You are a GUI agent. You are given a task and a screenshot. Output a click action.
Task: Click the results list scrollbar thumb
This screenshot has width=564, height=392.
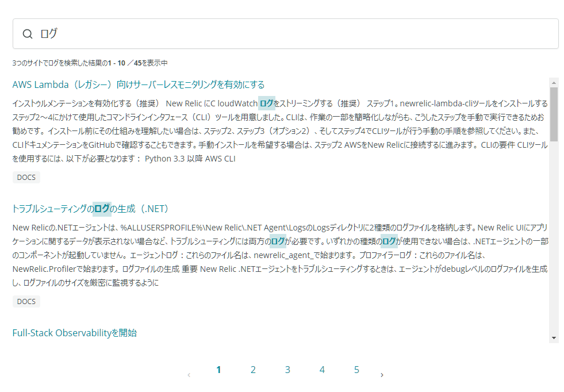click(x=554, y=114)
